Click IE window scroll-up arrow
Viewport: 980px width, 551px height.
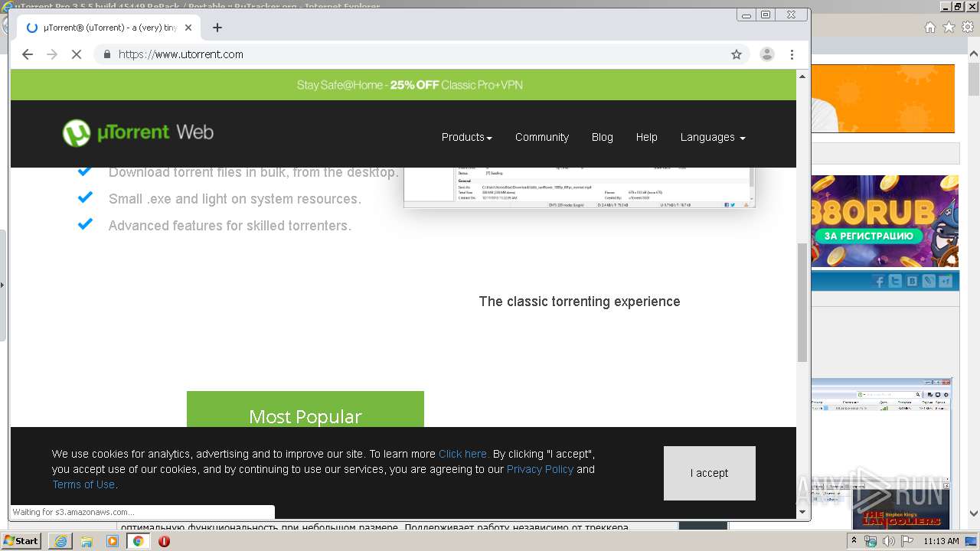[x=973, y=55]
